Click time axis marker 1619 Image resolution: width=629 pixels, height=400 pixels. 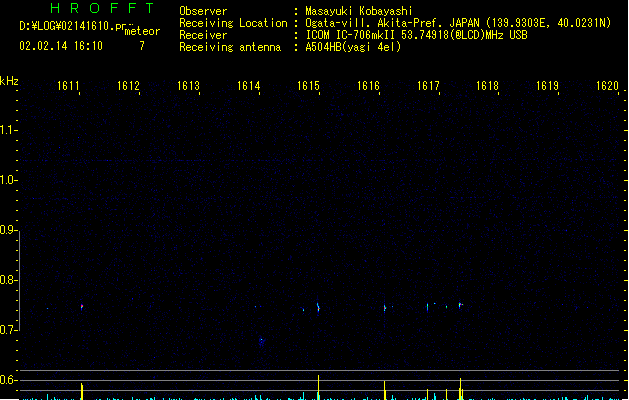click(548, 86)
